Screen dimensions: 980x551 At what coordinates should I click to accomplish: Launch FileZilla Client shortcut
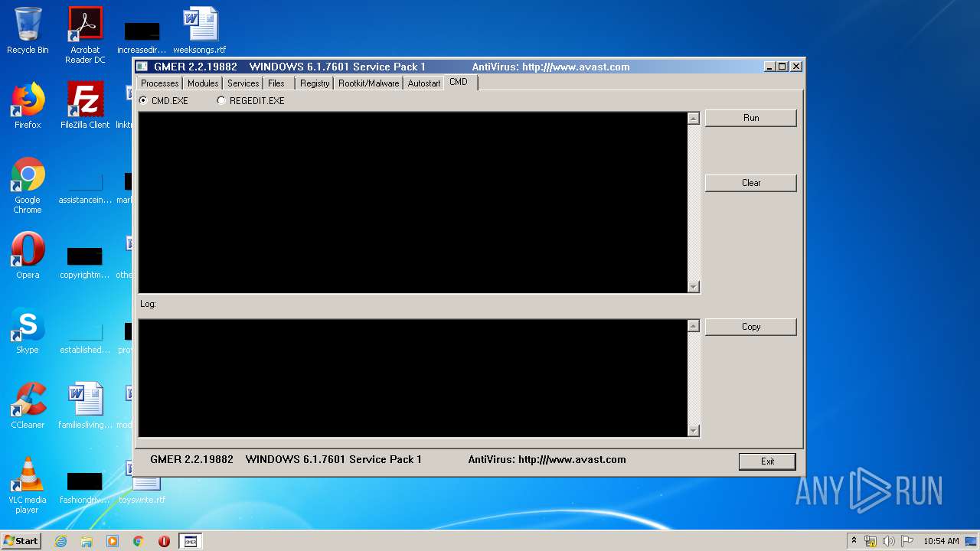(x=85, y=106)
